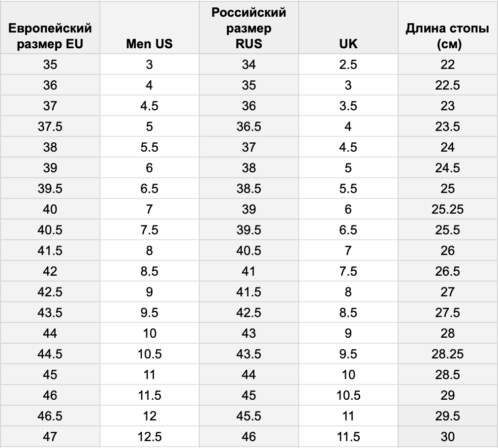Click the Длина стопы (см) header
The height and width of the screenshot is (448, 498).
(448, 28)
